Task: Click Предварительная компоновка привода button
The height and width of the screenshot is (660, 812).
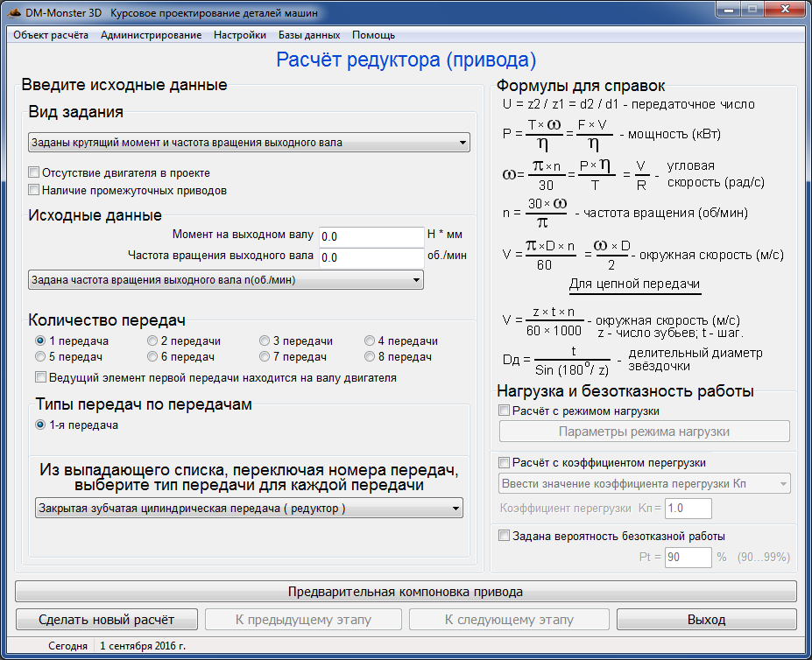Action: [x=406, y=592]
